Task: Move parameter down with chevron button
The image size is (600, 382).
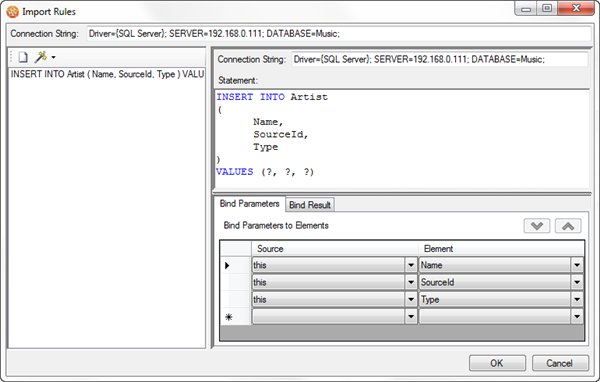Action: coord(536,226)
